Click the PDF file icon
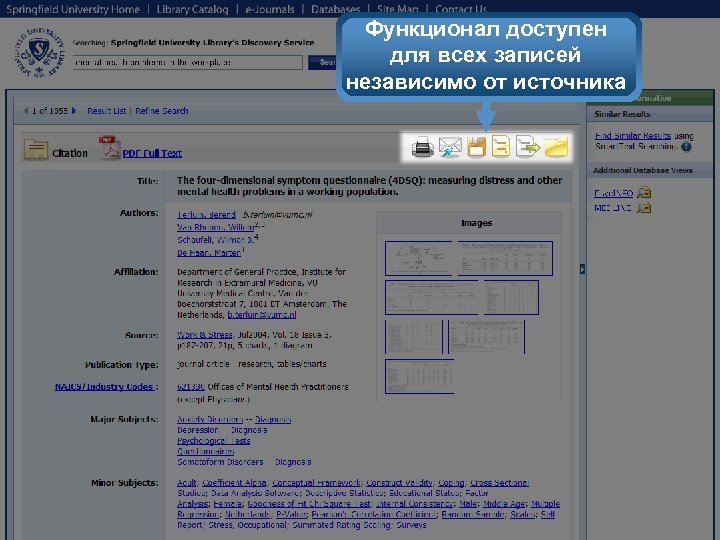The width and height of the screenshot is (720, 540). tap(109, 148)
